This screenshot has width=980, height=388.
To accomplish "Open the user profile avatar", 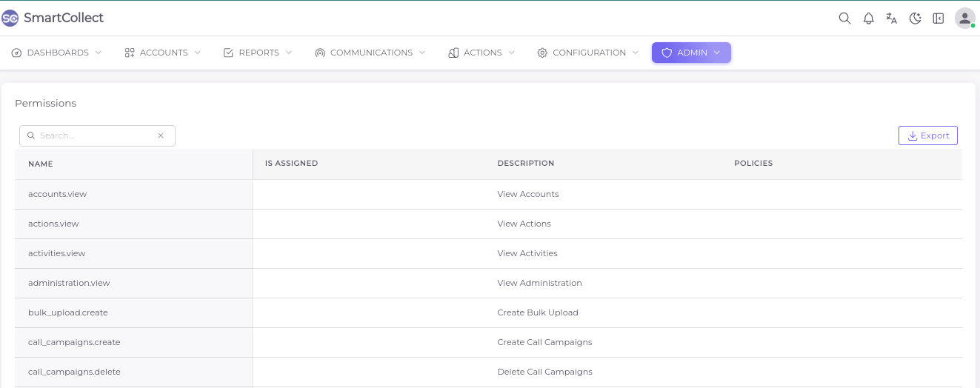I will [964, 19].
